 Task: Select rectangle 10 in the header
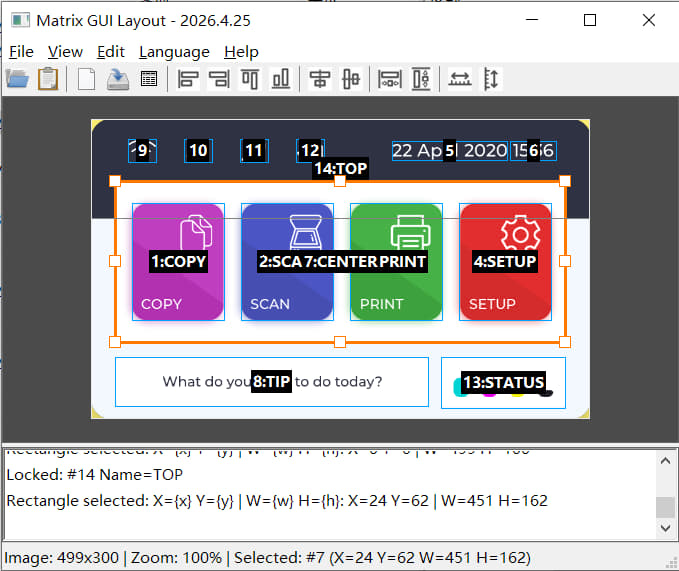[198, 151]
